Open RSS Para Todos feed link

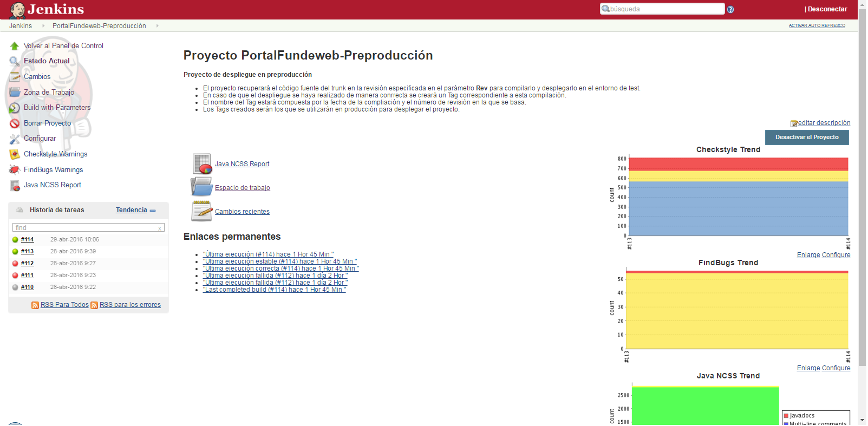tap(64, 305)
